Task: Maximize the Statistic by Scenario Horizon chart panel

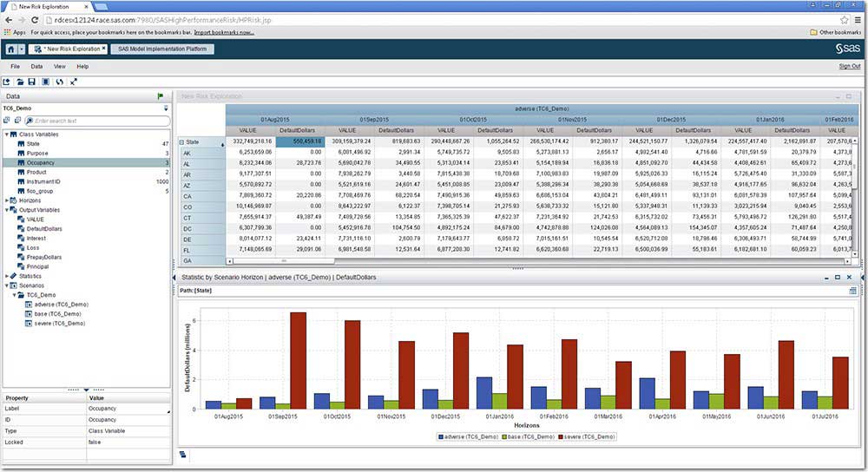Action: (x=838, y=278)
